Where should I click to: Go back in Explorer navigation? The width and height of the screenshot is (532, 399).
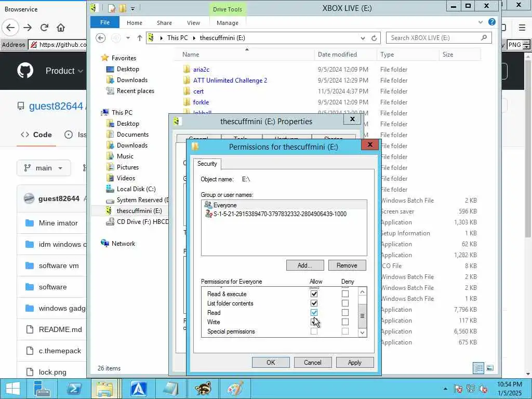pos(100,37)
